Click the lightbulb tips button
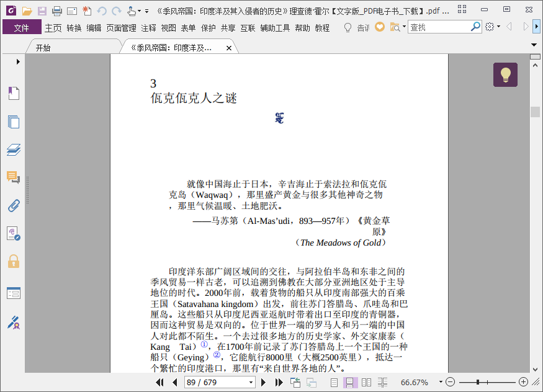Image resolution: width=543 pixels, height=392 pixels. tap(505, 74)
